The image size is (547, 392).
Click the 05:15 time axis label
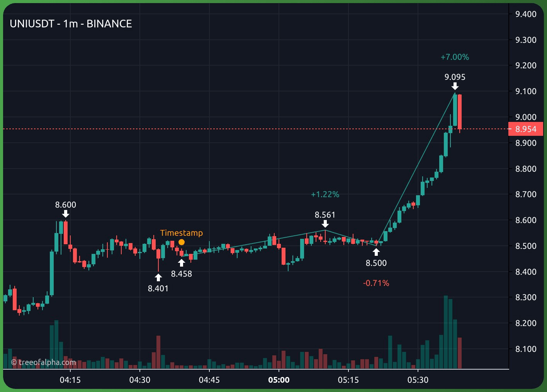click(348, 380)
